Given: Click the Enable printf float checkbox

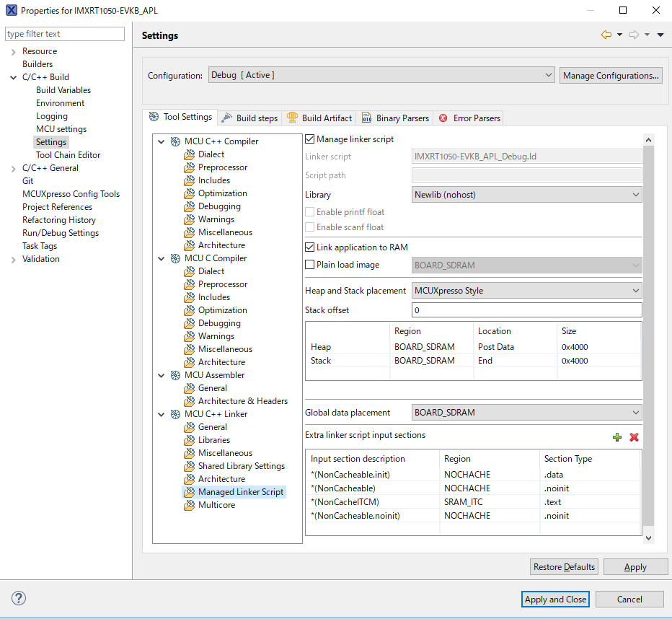Looking at the screenshot, I should click(x=309, y=212).
